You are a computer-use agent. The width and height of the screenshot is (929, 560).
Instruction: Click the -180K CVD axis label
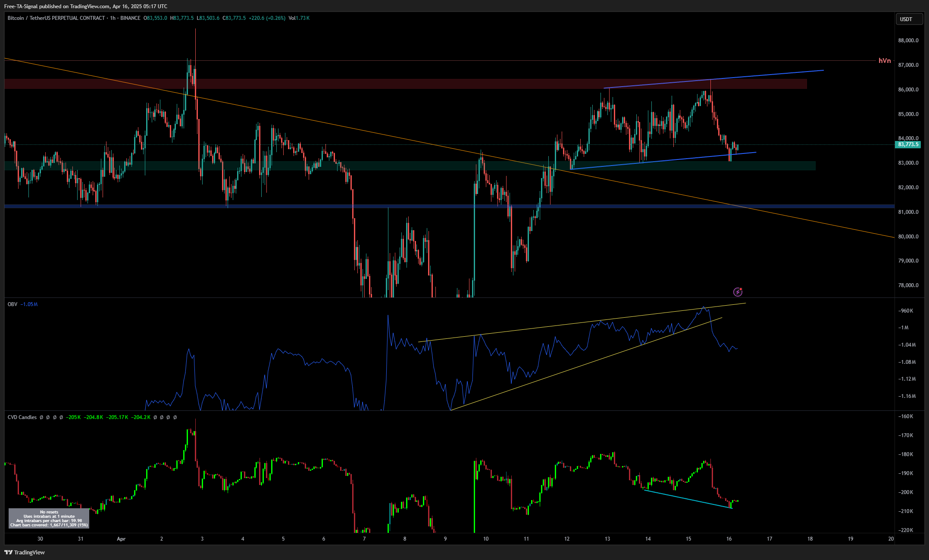[x=906, y=454]
